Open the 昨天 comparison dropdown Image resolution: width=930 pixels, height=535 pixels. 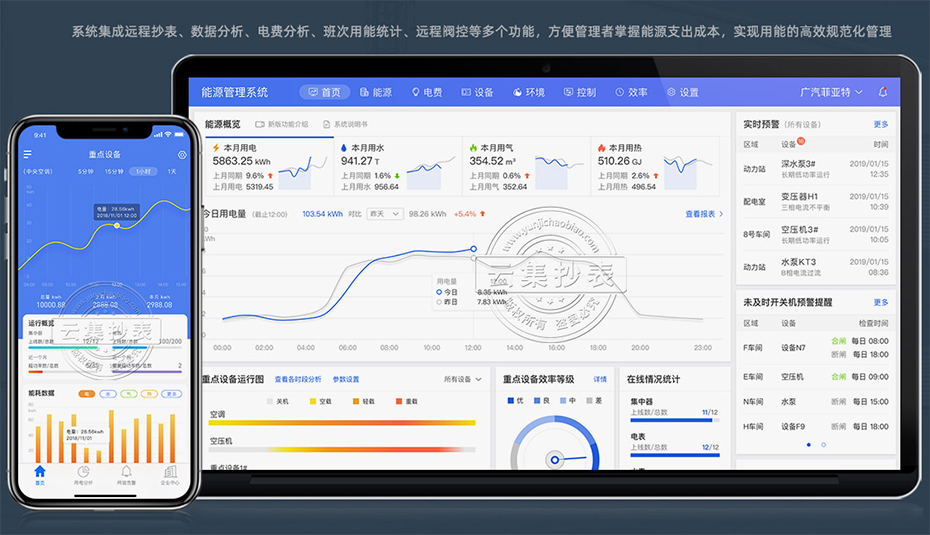coord(384,214)
